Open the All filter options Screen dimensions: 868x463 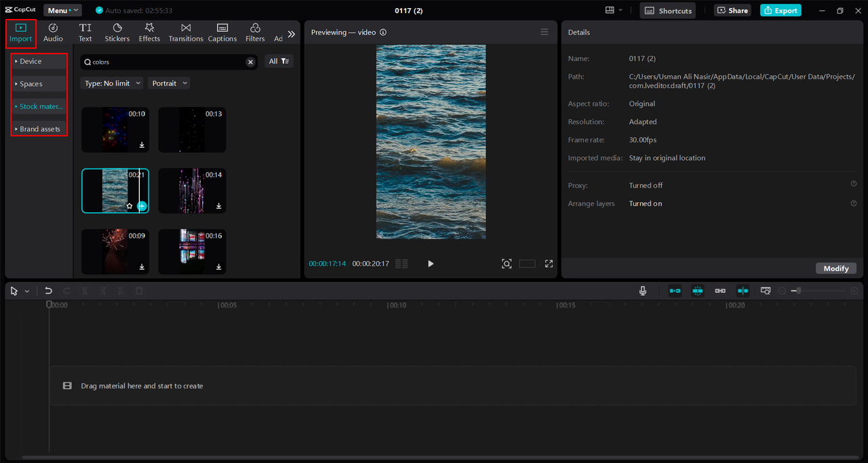click(x=279, y=61)
